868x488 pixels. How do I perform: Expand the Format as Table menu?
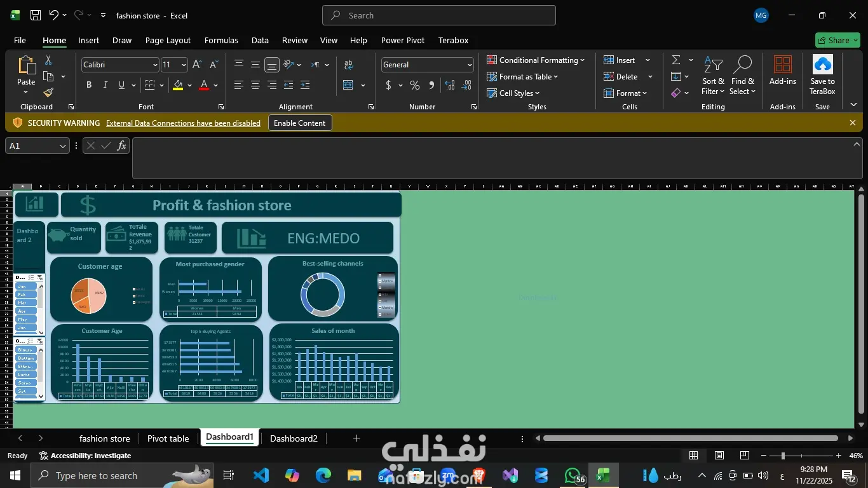pyautogui.click(x=522, y=77)
